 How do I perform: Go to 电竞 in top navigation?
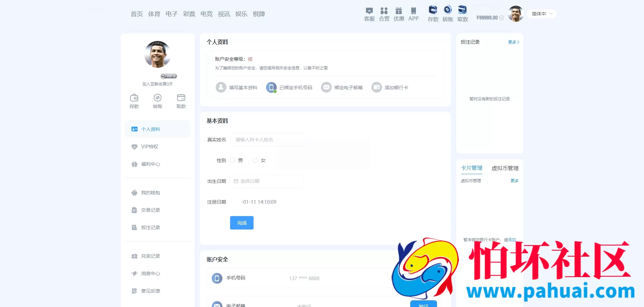tap(207, 14)
